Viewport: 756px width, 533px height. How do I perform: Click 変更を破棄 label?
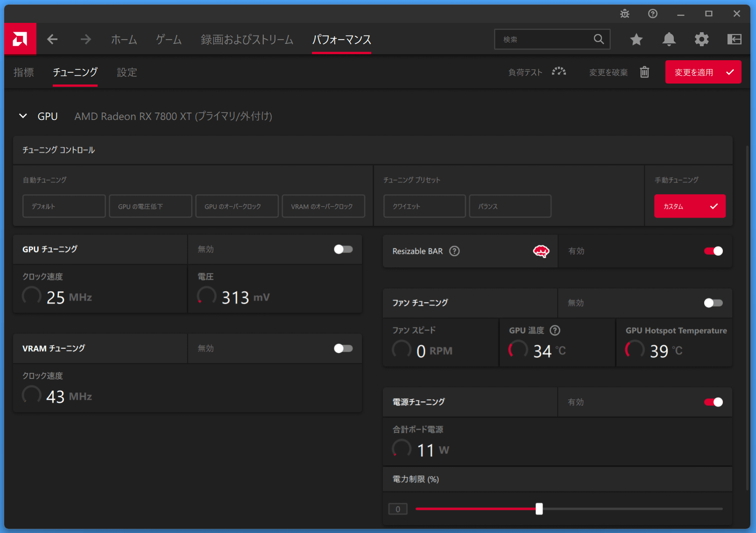(x=608, y=72)
